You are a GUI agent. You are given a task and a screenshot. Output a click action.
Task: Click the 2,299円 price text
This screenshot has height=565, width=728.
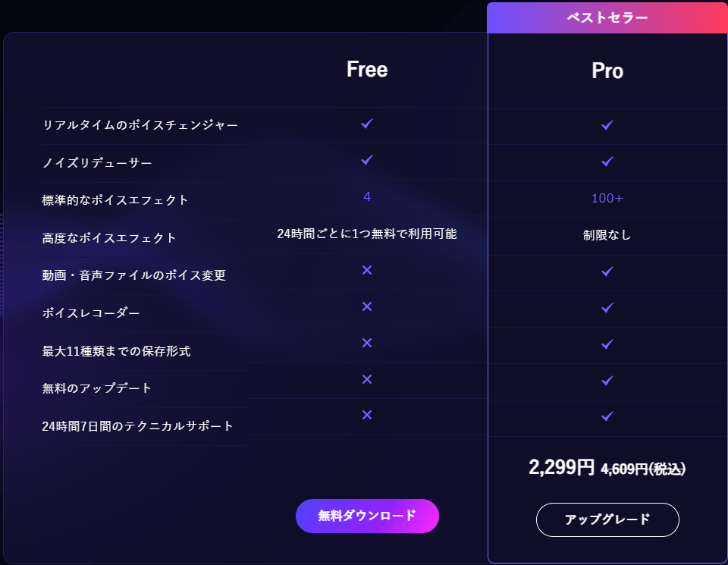pos(562,467)
